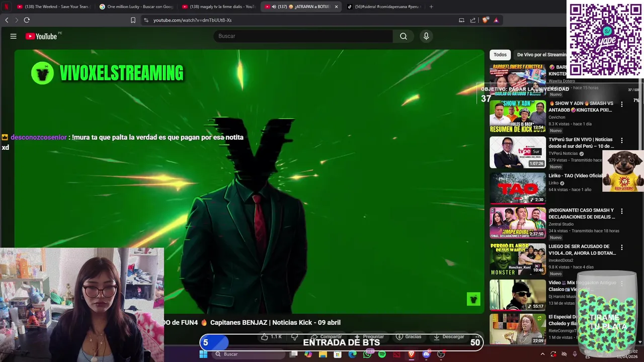Click the device icon in the address bar
Screen dimensions: 644x362
pos(461,20)
